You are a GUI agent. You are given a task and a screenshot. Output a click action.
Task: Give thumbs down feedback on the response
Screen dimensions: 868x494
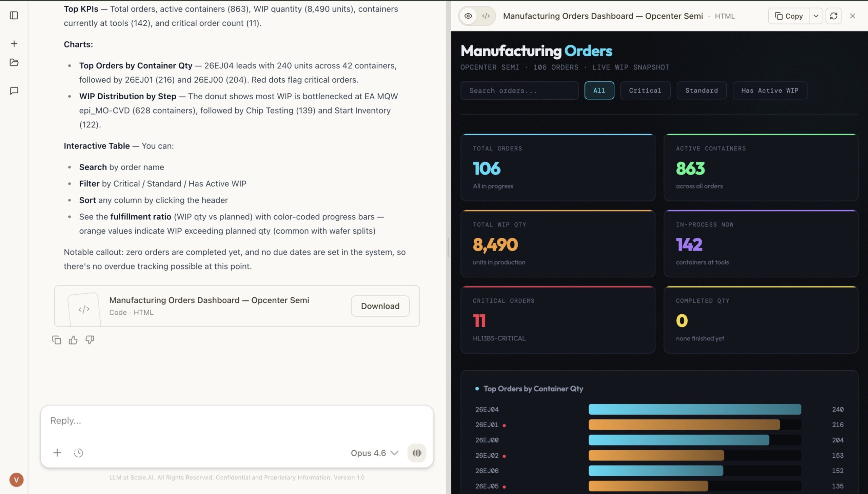(x=89, y=340)
